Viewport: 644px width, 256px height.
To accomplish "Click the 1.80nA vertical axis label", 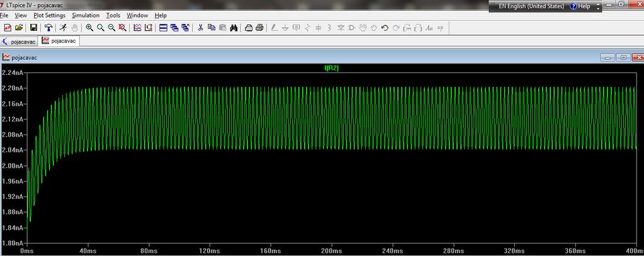I will click(x=11, y=242).
